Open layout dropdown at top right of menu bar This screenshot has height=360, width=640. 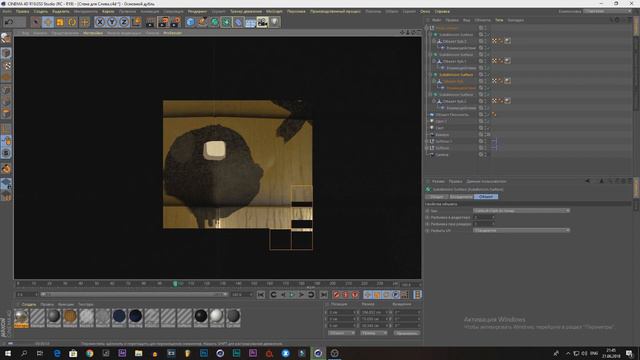(608, 11)
